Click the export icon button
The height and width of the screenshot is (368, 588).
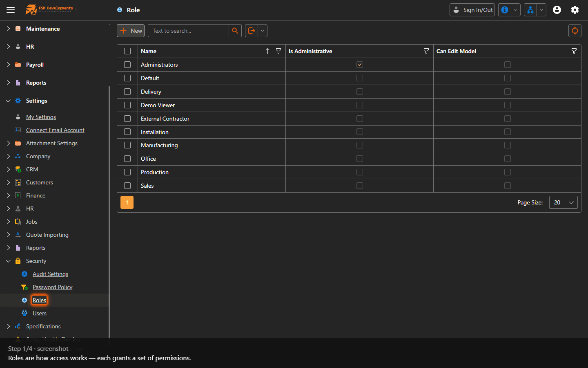(252, 31)
